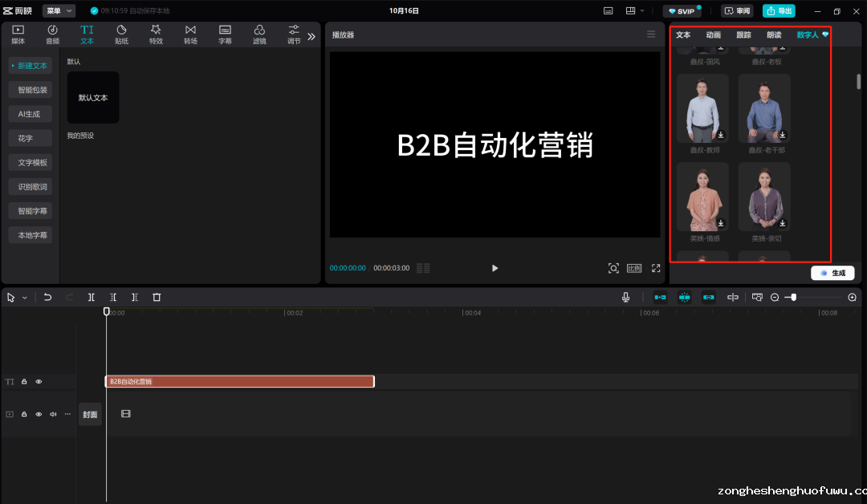Hide the main video track with eye icon
This screenshot has width=867, height=504.
point(39,414)
